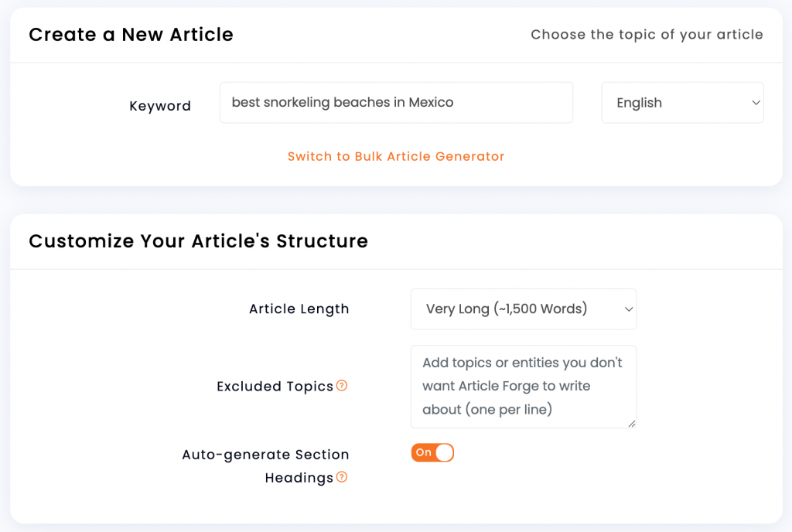
Task: Toggle the Auto-generate Section Headings switch
Action: pyautogui.click(x=432, y=453)
